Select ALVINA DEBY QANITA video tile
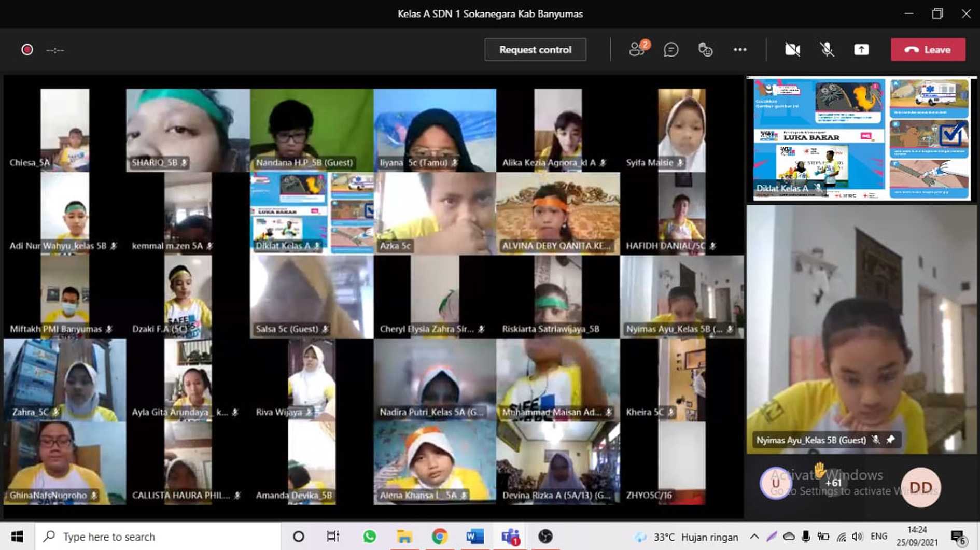The image size is (980, 550). click(x=558, y=213)
